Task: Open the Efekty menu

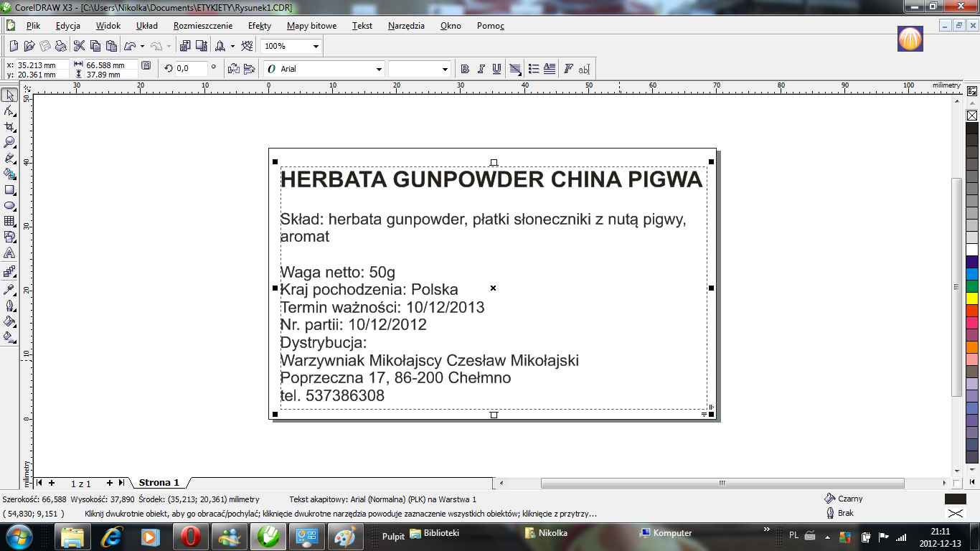Action: pyautogui.click(x=260, y=26)
